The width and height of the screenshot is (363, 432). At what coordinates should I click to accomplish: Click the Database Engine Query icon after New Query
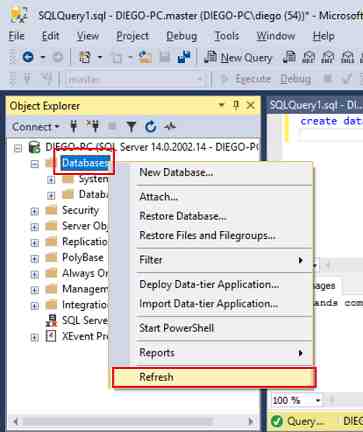pyautogui.click(x=289, y=57)
